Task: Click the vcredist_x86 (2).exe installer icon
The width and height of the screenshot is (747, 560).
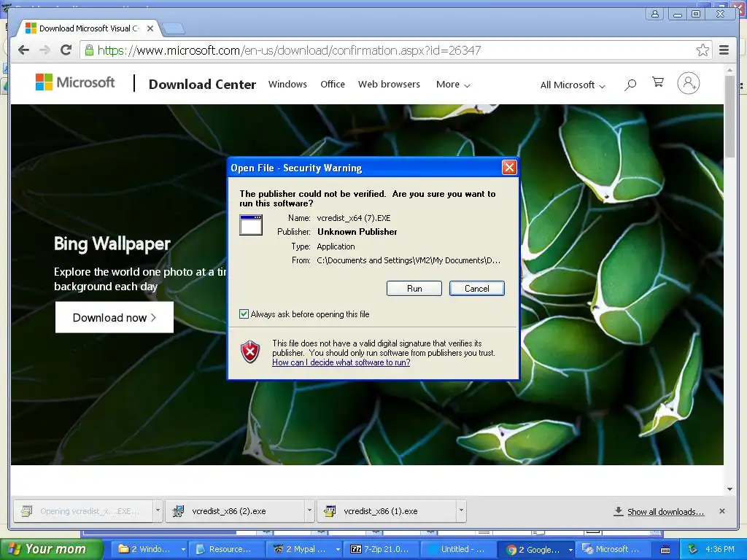Action: coord(179,511)
